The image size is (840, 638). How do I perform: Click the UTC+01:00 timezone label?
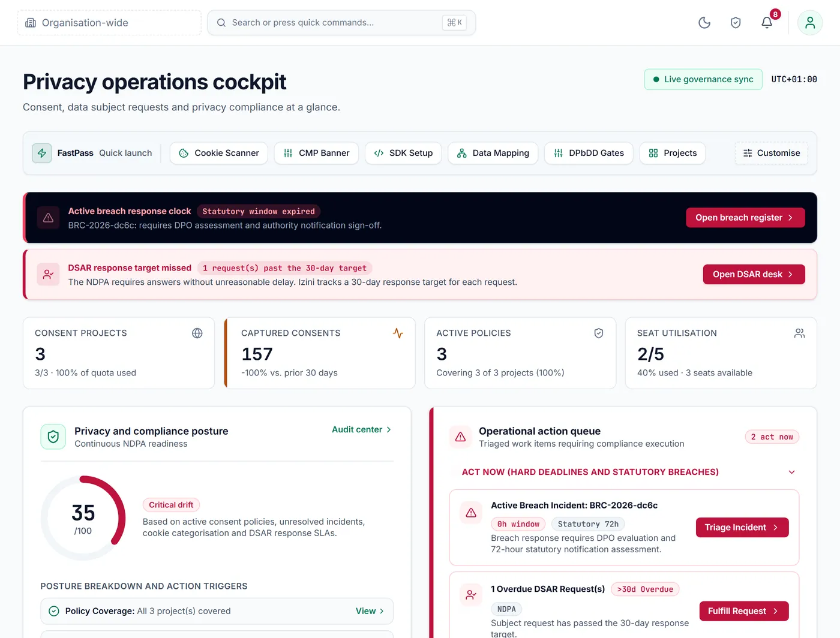[x=794, y=79]
